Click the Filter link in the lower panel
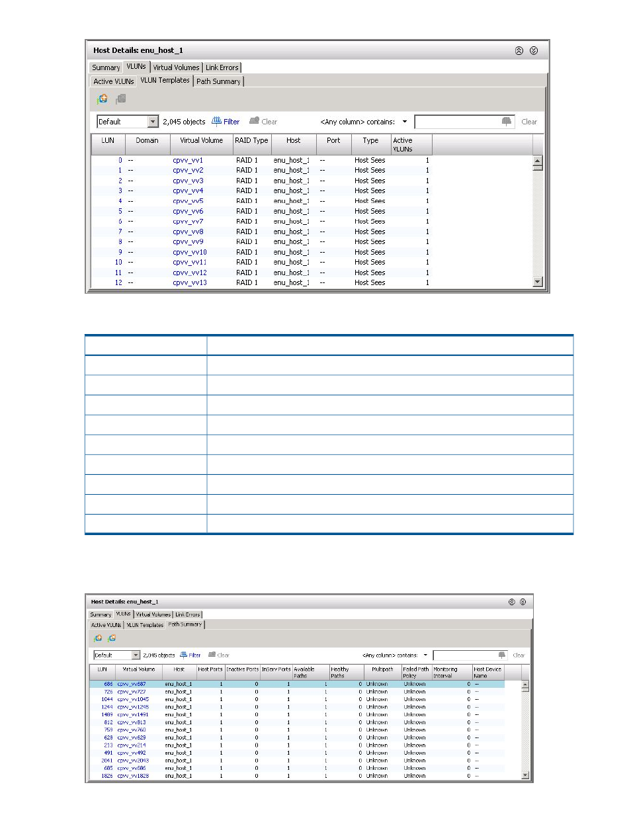The width and height of the screenshot is (631, 840). [194, 655]
